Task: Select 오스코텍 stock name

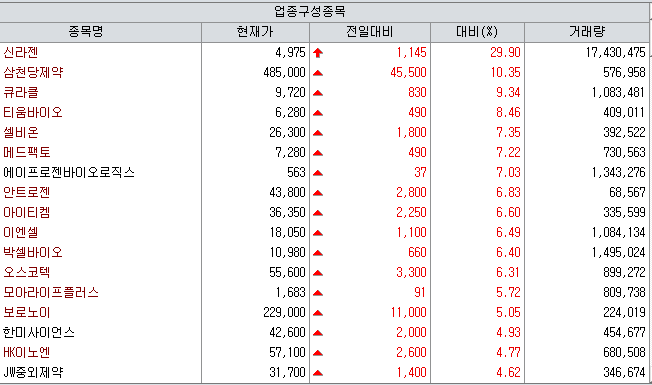Action: coord(27,272)
